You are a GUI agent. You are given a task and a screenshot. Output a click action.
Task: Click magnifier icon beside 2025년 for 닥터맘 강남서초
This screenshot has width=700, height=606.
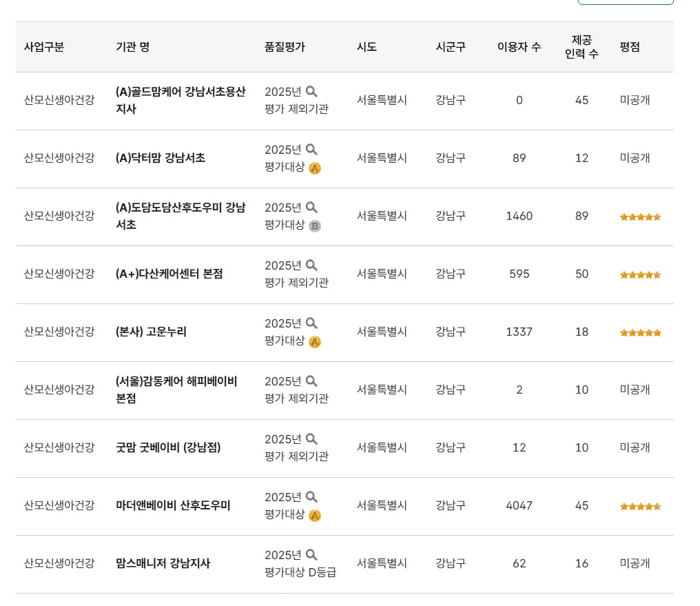(x=311, y=149)
